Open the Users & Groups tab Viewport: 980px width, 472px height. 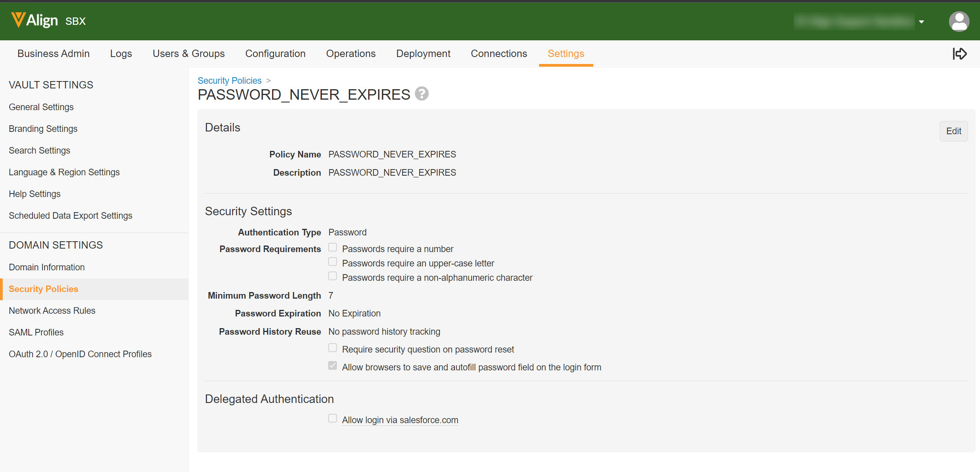click(x=188, y=54)
